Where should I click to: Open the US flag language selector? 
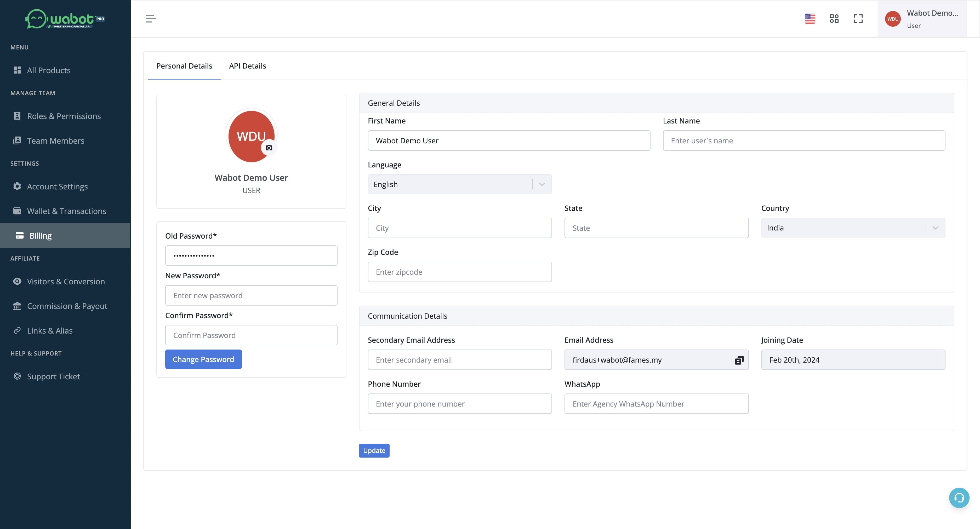coord(810,19)
